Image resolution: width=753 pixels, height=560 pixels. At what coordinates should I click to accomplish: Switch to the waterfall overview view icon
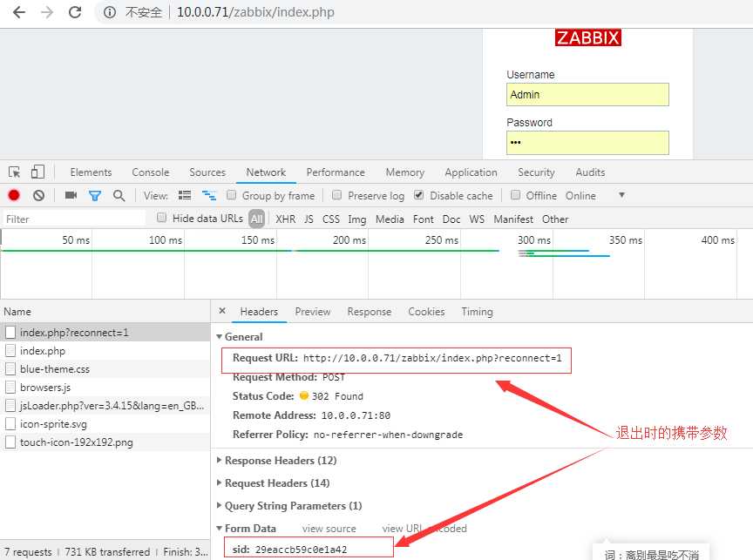[x=209, y=196]
